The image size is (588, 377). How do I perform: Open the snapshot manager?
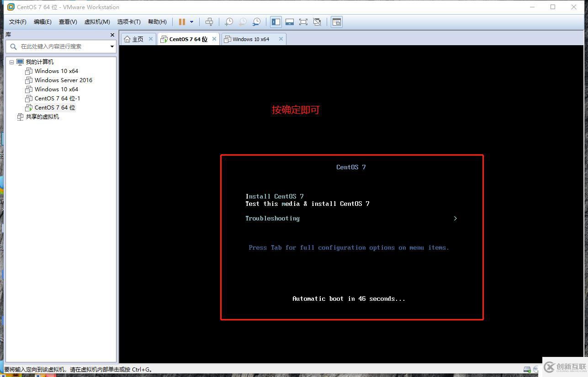click(257, 22)
